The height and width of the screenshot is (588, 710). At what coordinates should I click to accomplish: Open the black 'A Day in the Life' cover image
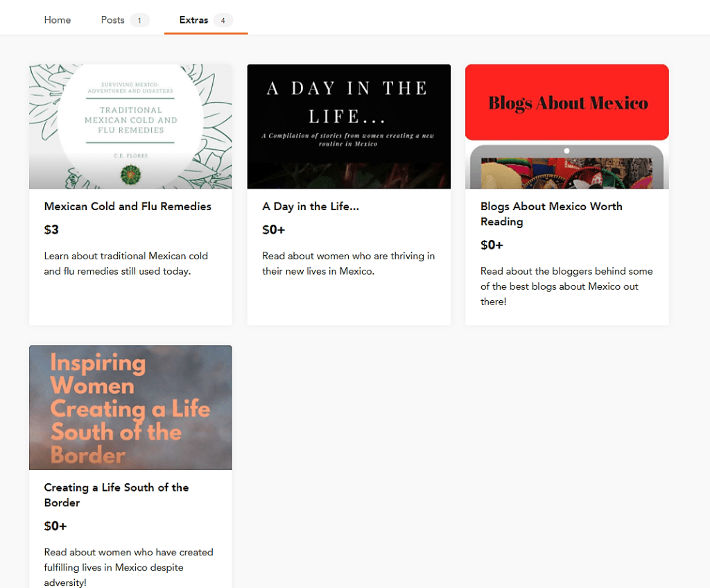[x=349, y=126]
